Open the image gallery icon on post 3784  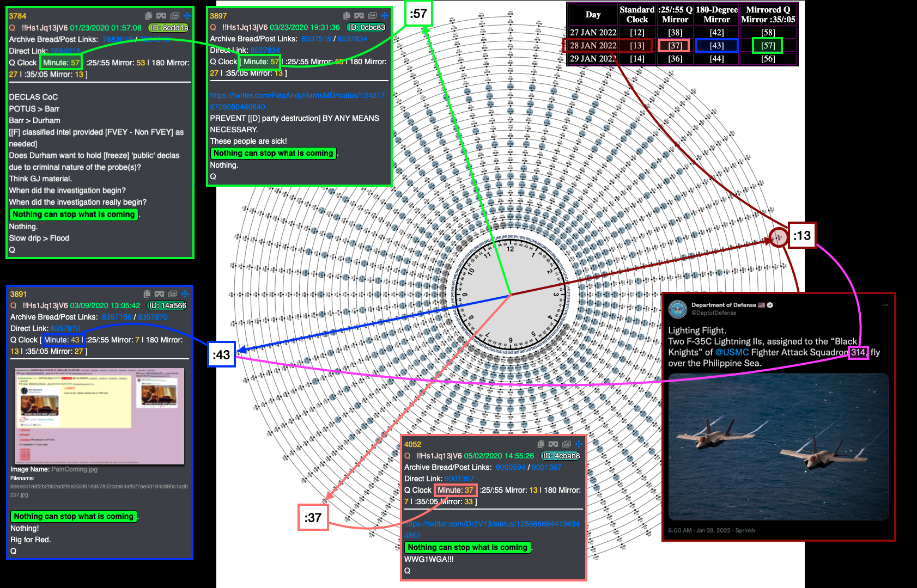coord(174,16)
